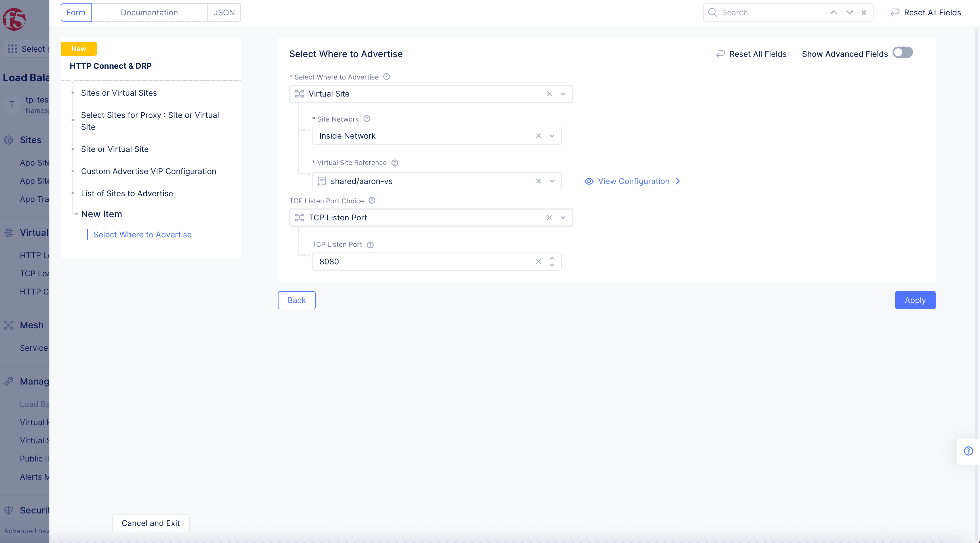This screenshot has height=543, width=980.
Task: Click help icon beside TCP Listen Port label
Action: [370, 245]
